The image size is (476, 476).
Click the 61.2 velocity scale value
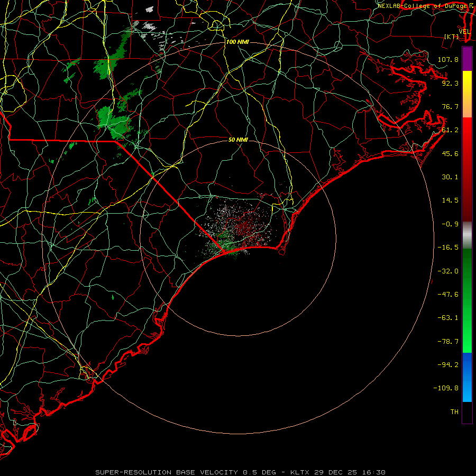coord(450,130)
